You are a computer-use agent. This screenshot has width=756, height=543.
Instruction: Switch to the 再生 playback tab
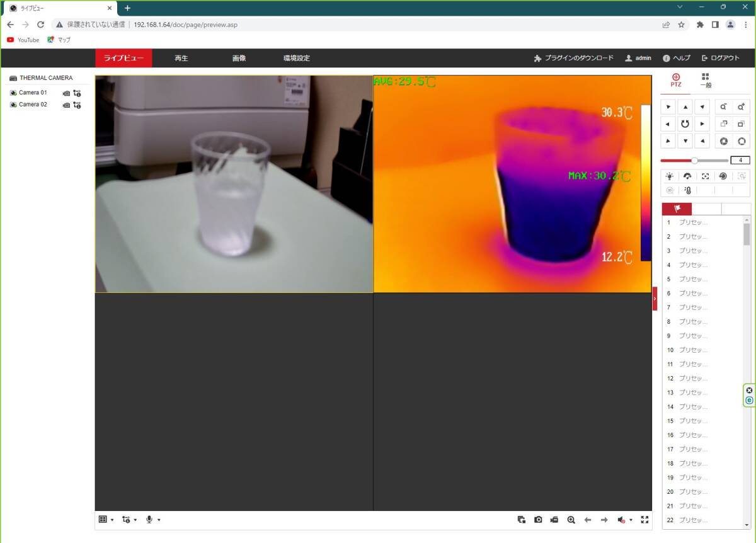coord(181,58)
